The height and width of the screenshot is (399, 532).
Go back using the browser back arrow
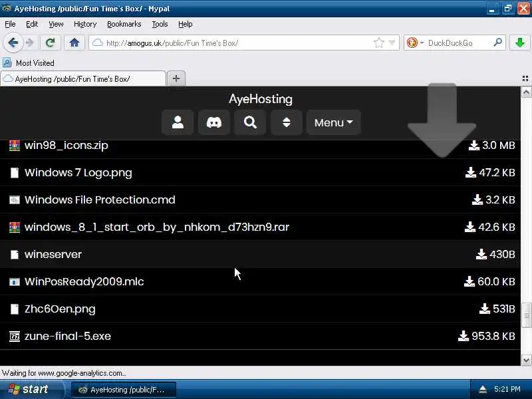(13, 43)
